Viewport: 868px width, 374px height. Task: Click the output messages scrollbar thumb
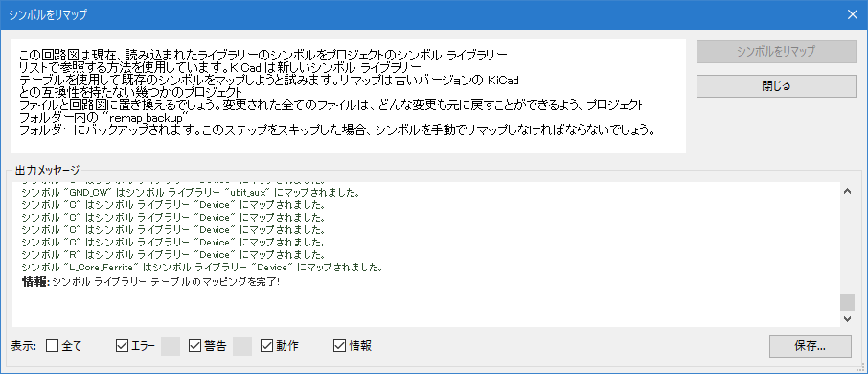[x=847, y=302]
